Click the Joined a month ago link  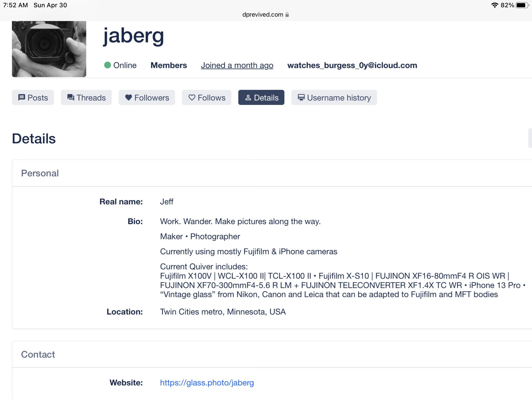coord(237,65)
